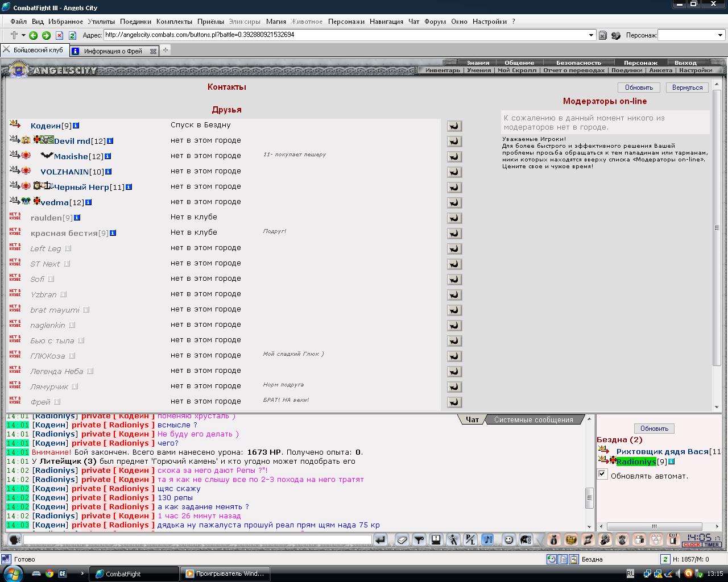Toggle the Обновлять автомат. checkbox
The height and width of the screenshot is (582, 728).
(602, 474)
